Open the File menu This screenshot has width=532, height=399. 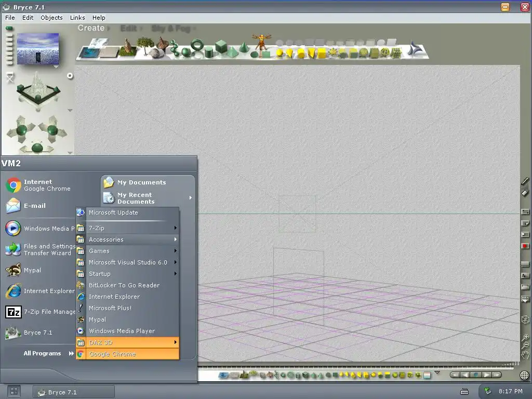tap(10, 18)
